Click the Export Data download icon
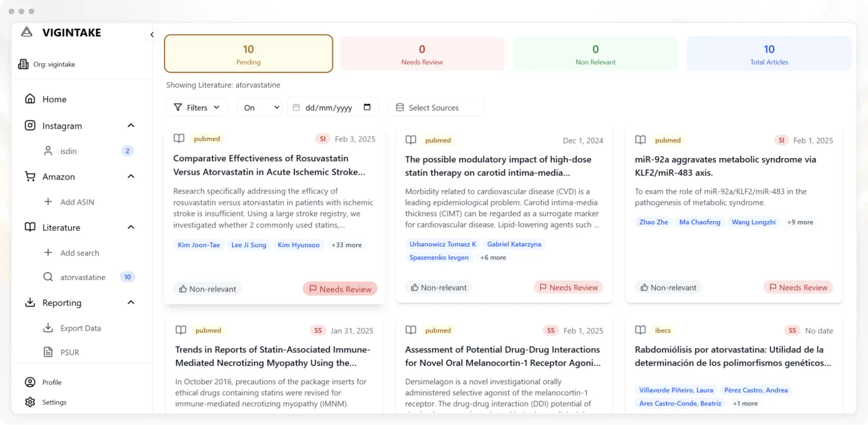Image resolution: width=868 pixels, height=425 pixels. click(48, 328)
